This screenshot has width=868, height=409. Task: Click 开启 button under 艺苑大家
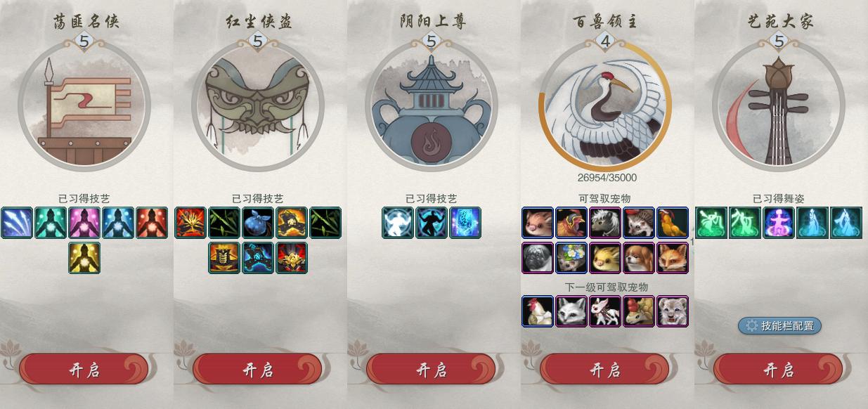pos(778,370)
